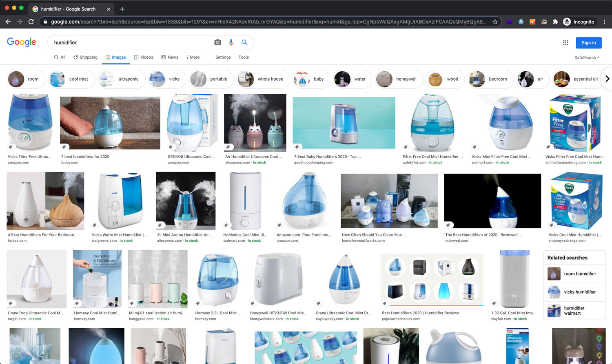The height and width of the screenshot is (364, 612).
Task: Click the search by image camera icon
Action: (217, 42)
